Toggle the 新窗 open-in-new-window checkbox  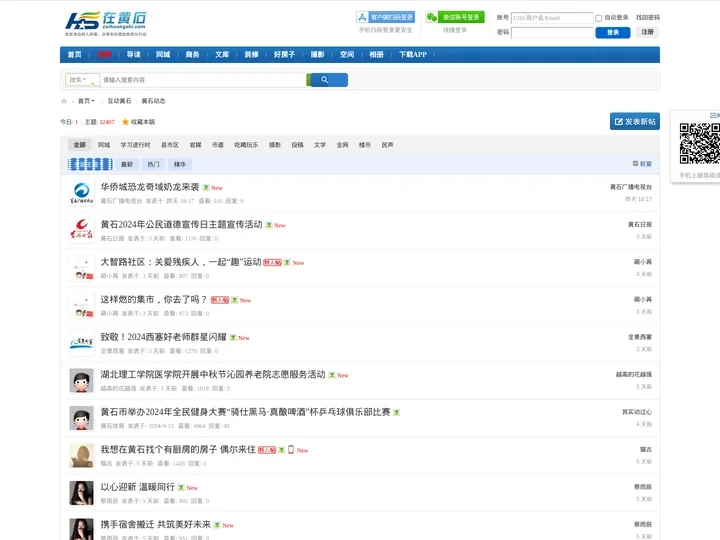[636, 163]
